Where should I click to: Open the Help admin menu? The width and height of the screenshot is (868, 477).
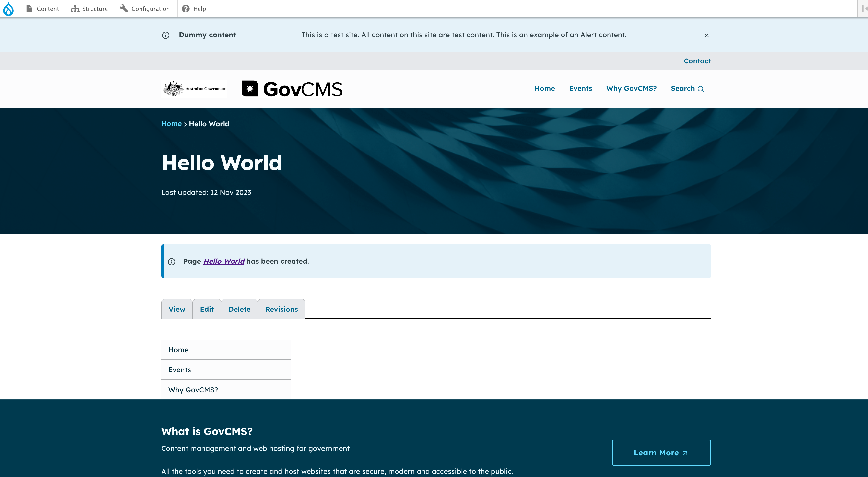[x=194, y=9]
